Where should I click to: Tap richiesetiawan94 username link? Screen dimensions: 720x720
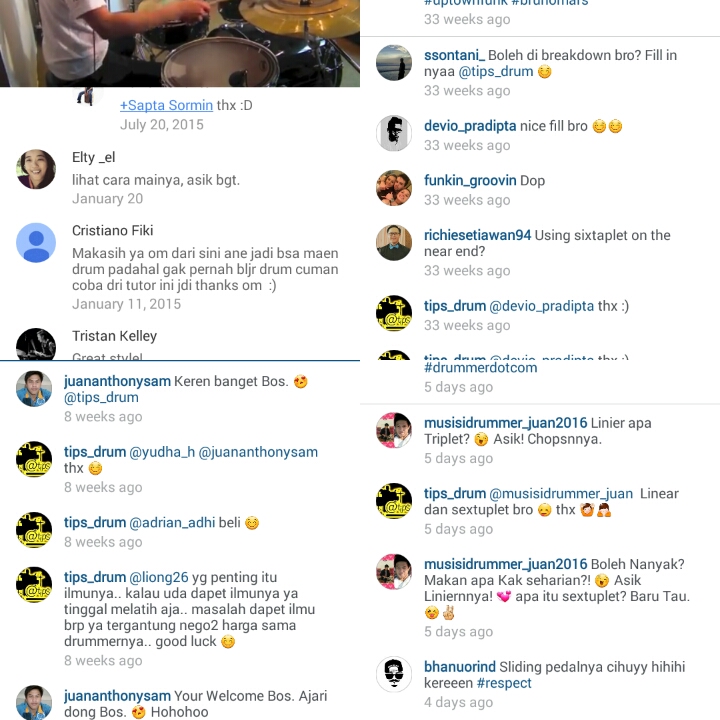[478, 235]
